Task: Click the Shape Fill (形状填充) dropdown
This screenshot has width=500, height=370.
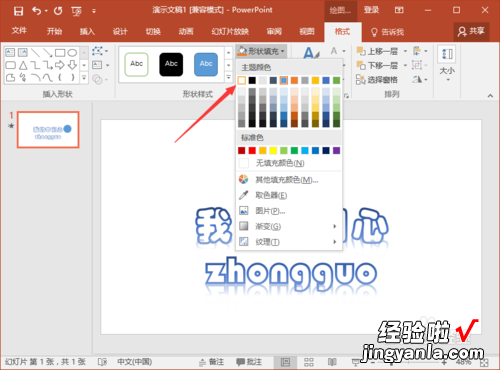Action: coord(261,51)
